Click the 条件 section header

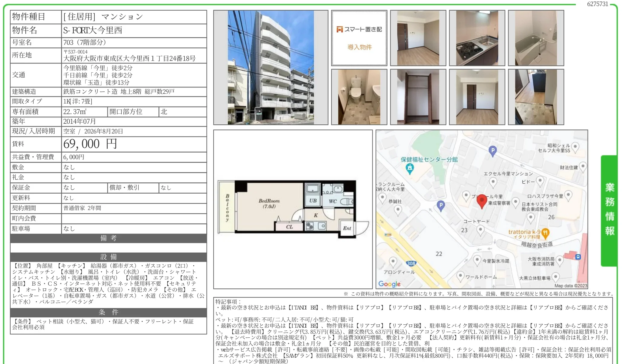click(x=108, y=312)
